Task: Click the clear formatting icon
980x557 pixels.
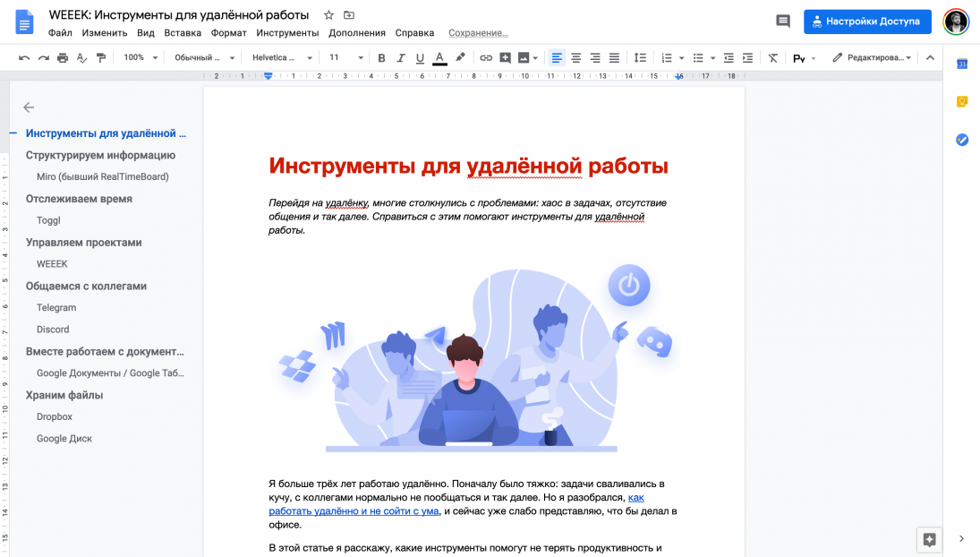Action: [772, 57]
